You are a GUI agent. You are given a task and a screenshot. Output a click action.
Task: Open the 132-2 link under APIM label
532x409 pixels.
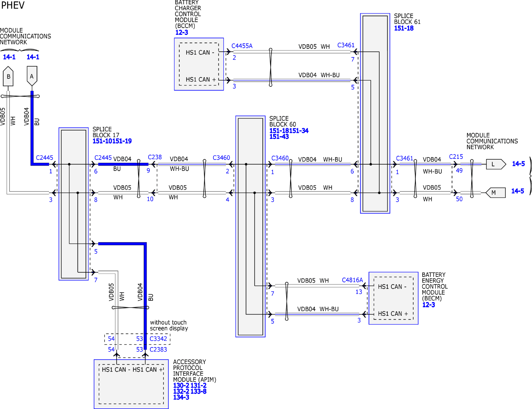(181, 391)
